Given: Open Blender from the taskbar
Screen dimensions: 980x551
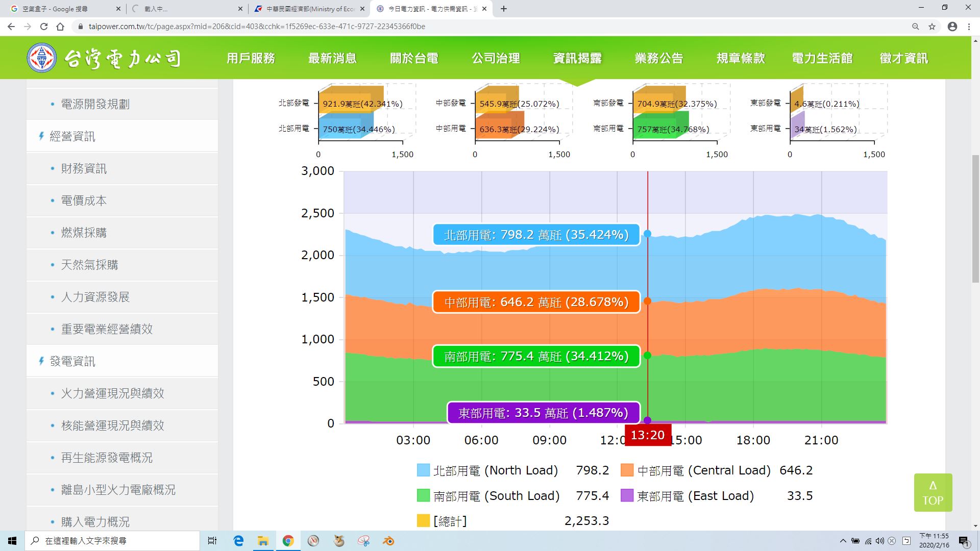Looking at the screenshot, I should point(389,541).
